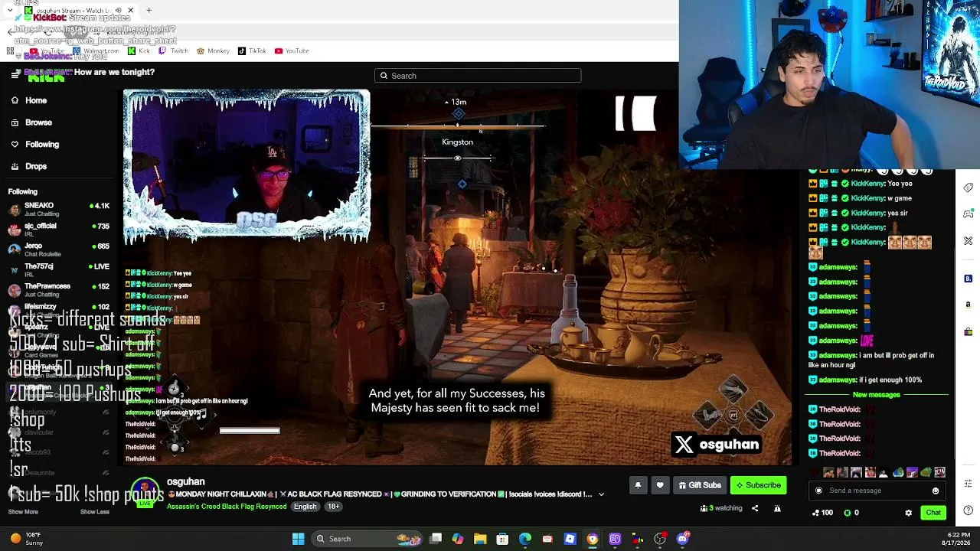Click the English language tag
Image resolution: width=980 pixels, height=551 pixels.
pos(305,507)
